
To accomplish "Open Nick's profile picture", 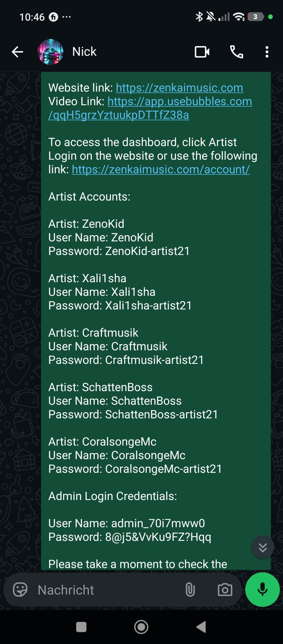I will pos(50,52).
